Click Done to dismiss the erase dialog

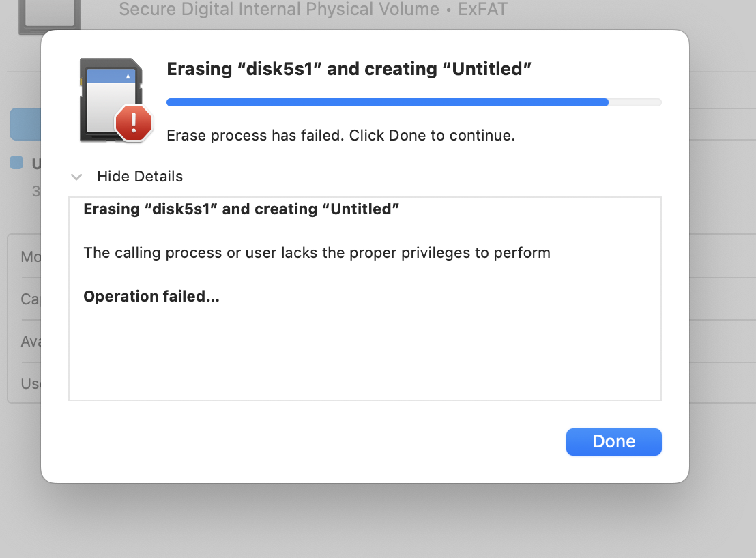tap(614, 441)
